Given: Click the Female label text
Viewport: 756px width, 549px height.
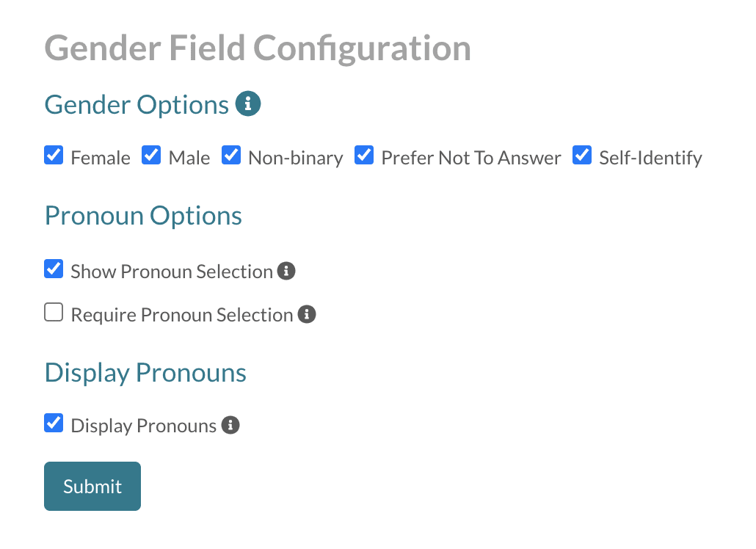Looking at the screenshot, I should 100,157.
